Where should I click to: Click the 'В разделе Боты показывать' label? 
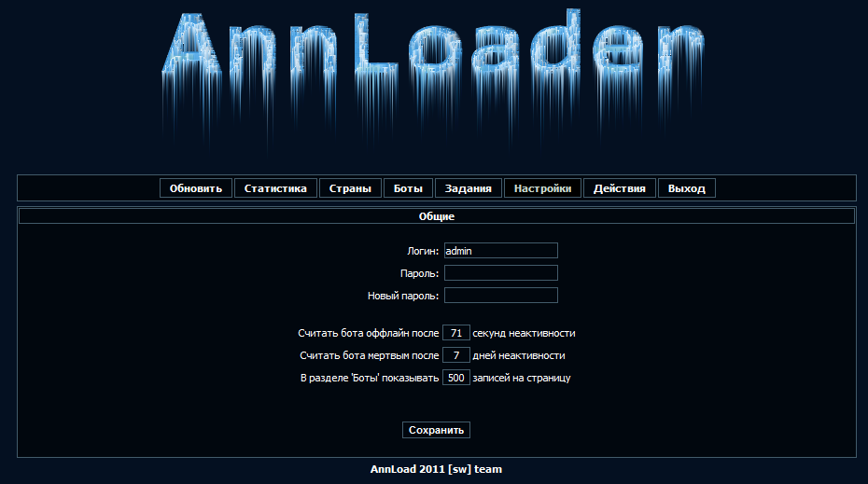point(370,378)
